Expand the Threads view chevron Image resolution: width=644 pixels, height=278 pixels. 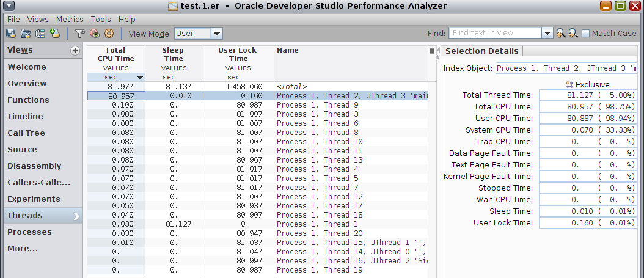click(76, 216)
